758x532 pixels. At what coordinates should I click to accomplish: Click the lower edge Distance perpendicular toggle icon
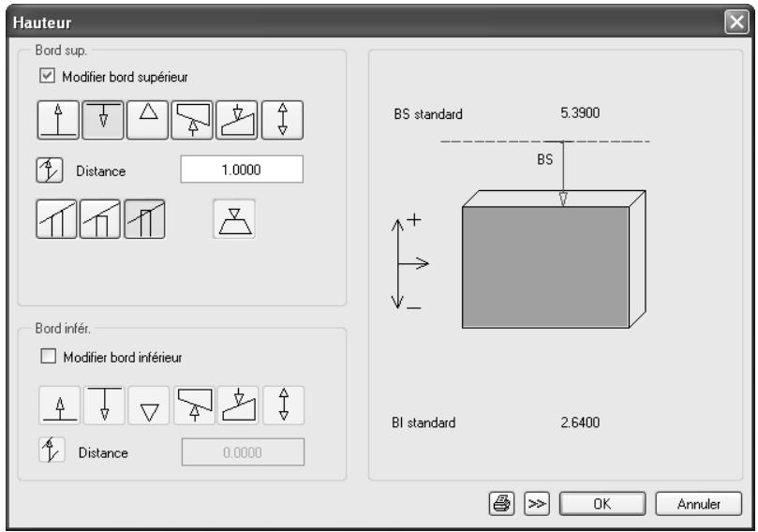(x=52, y=450)
